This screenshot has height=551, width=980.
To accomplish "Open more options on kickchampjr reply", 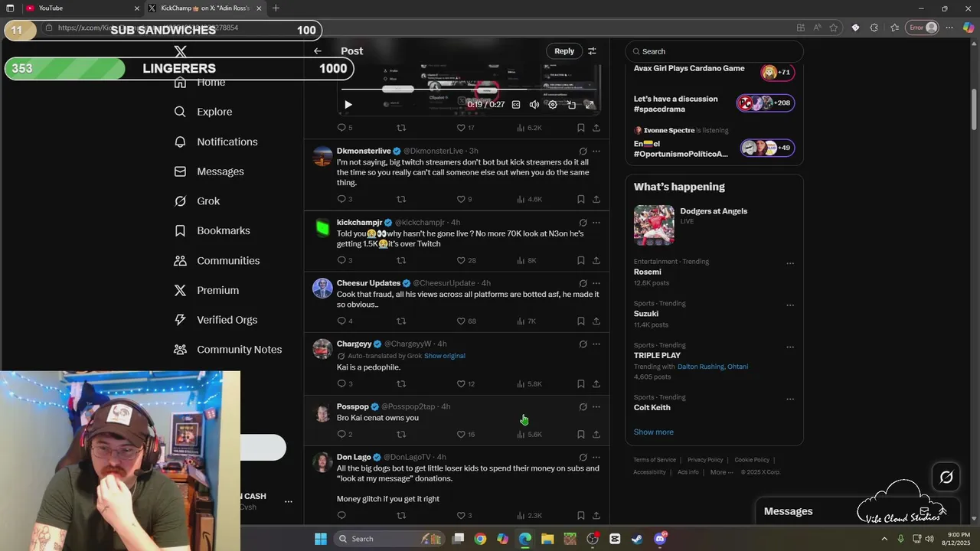I will tap(596, 223).
